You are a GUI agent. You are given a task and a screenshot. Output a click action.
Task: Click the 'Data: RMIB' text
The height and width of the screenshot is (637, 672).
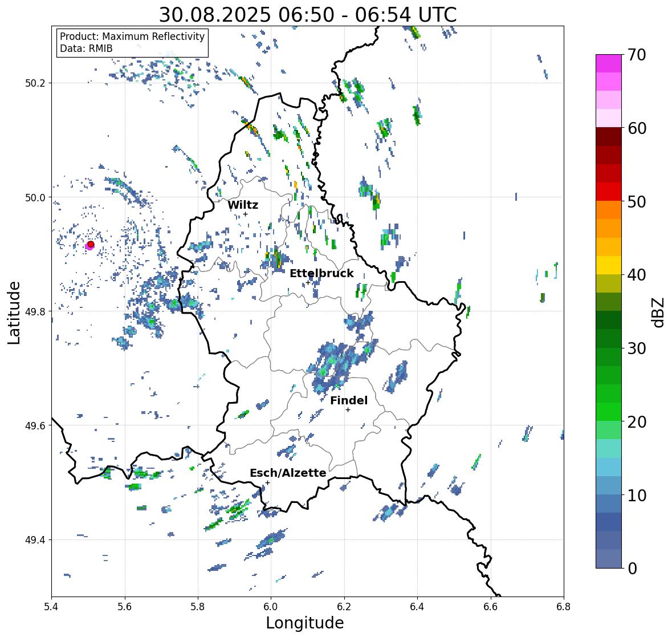(86, 48)
